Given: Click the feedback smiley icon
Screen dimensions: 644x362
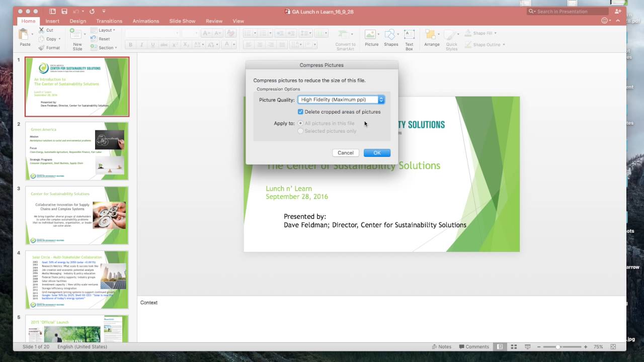Looking at the screenshot, I should tap(605, 21).
